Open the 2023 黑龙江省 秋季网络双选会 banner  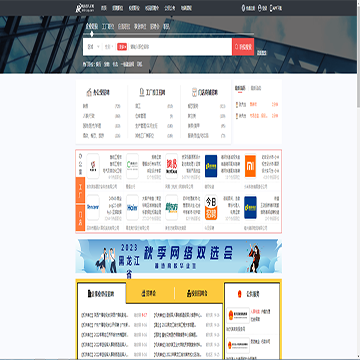click(x=179, y=256)
